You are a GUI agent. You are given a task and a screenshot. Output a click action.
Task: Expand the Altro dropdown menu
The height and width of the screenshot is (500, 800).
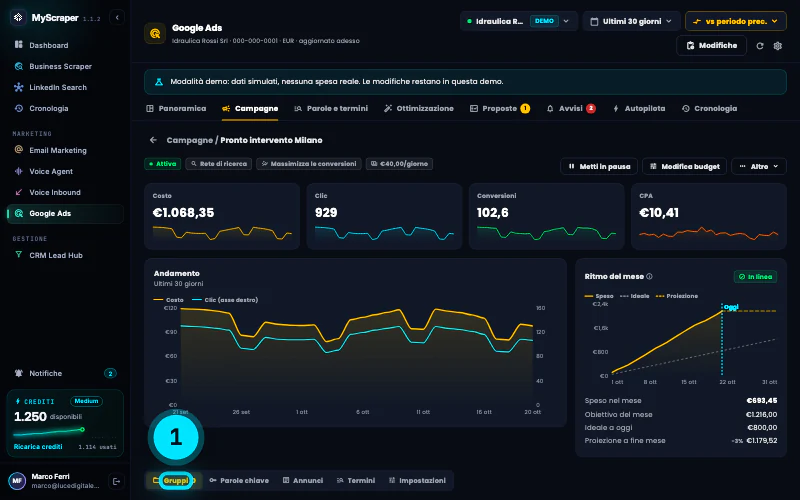pyautogui.click(x=759, y=166)
